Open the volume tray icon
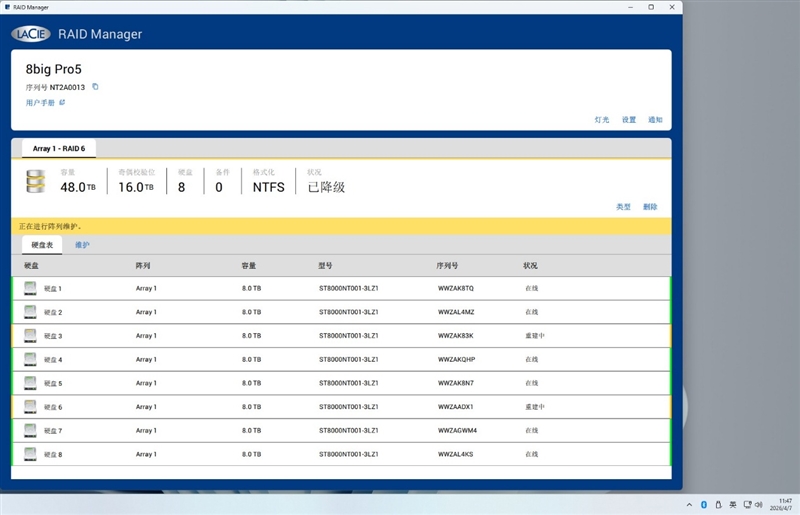The width and height of the screenshot is (800, 515). pos(759,505)
